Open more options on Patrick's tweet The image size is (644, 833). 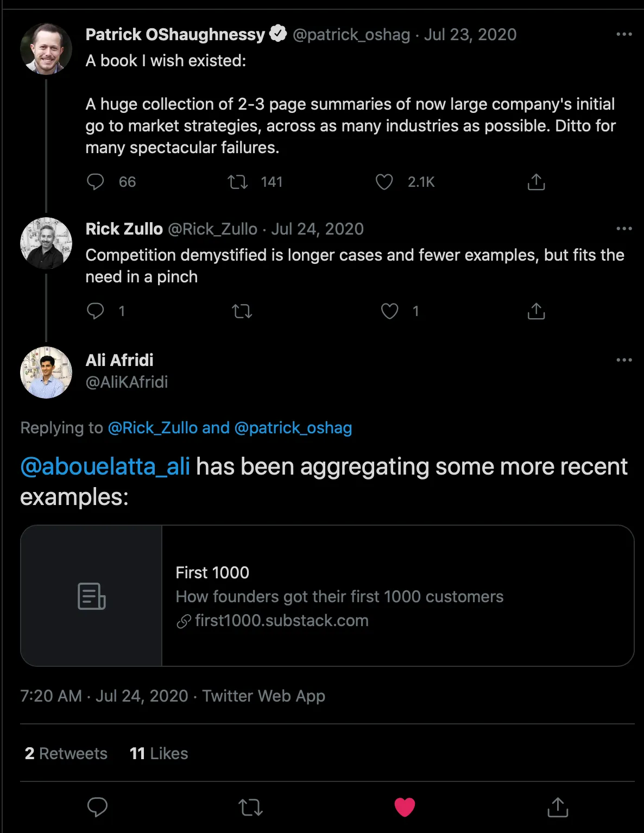(624, 34)
